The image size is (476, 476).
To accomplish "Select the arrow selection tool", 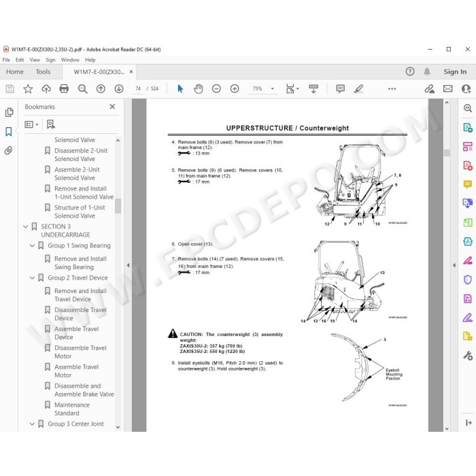I will (x=180, y=88).
